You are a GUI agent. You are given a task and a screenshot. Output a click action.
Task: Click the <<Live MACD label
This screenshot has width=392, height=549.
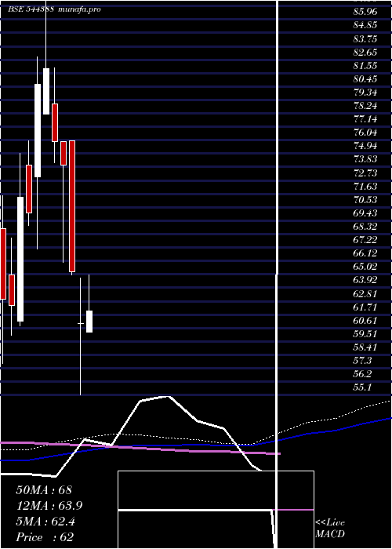330,528
